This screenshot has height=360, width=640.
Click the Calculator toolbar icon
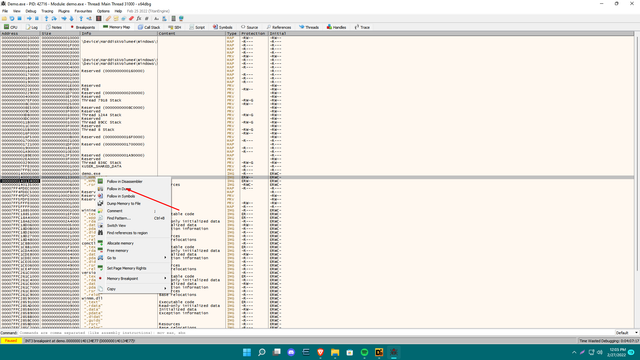tap(173, 18)
